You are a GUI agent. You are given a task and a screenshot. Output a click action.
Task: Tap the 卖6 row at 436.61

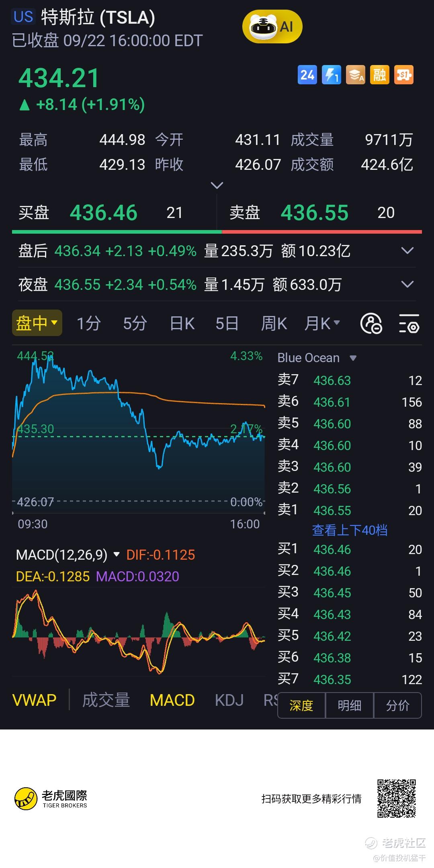350,402
